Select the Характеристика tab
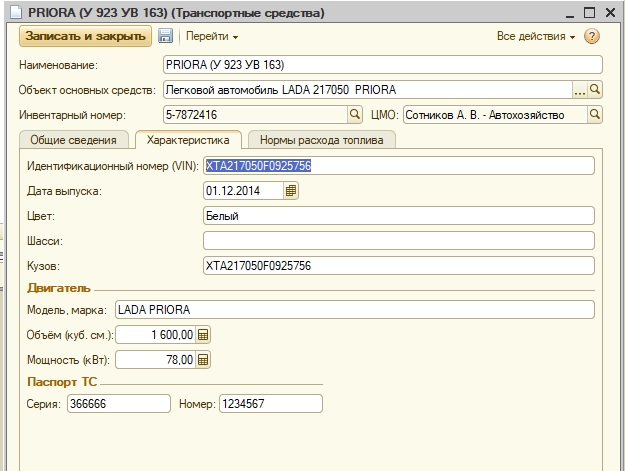625x471 pixels. (188, 140)
